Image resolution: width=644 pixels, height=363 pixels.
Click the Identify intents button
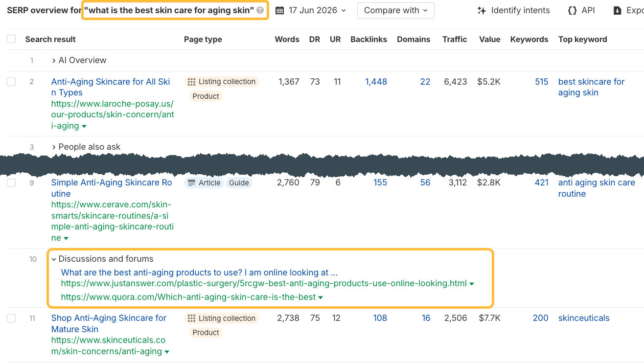513,10
